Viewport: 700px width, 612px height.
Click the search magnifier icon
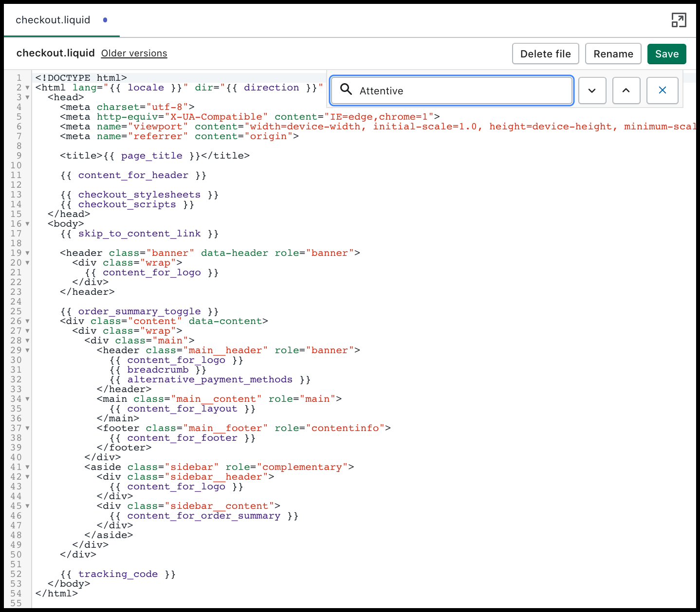[346, 90]
